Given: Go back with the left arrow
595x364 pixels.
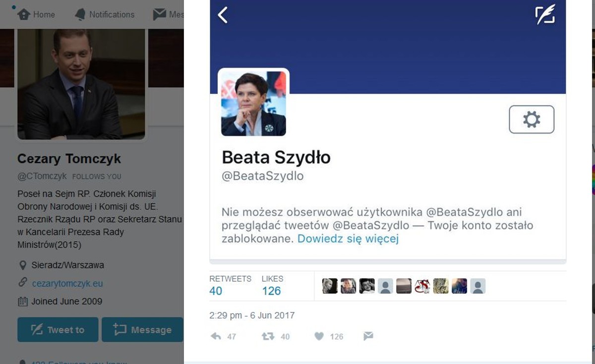Looking at the screenshot, I should pos(223,15).
